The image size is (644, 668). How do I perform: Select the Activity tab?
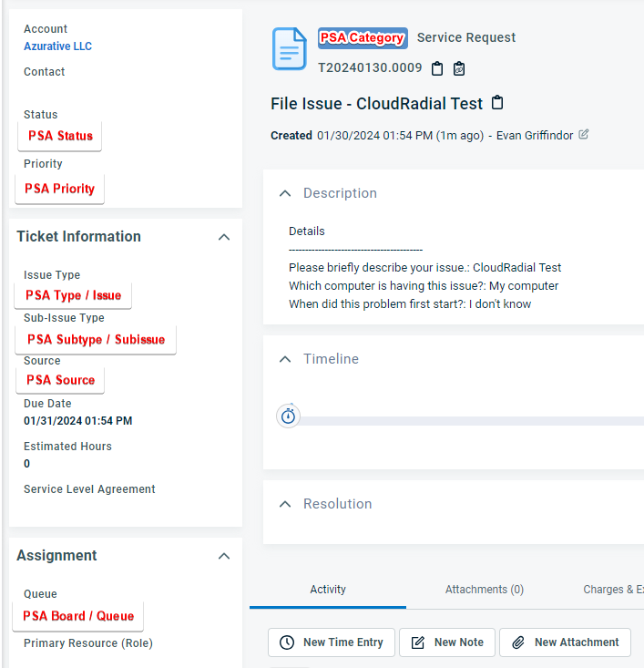coord(328,590)
